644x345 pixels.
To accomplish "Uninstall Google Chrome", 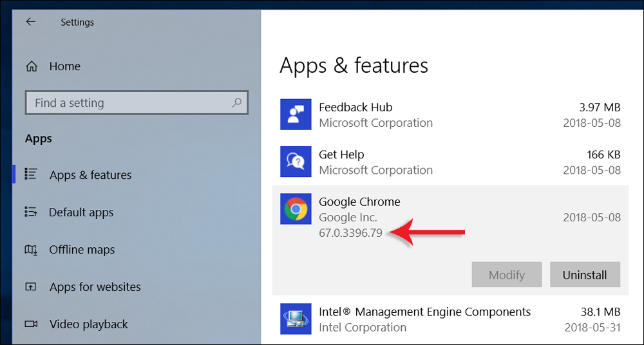I will tap(585, 275).
